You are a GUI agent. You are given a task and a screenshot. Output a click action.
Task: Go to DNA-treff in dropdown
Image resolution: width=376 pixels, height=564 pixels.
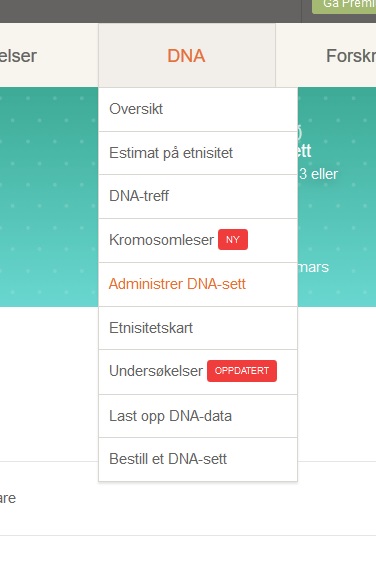[x=198, y=197]
